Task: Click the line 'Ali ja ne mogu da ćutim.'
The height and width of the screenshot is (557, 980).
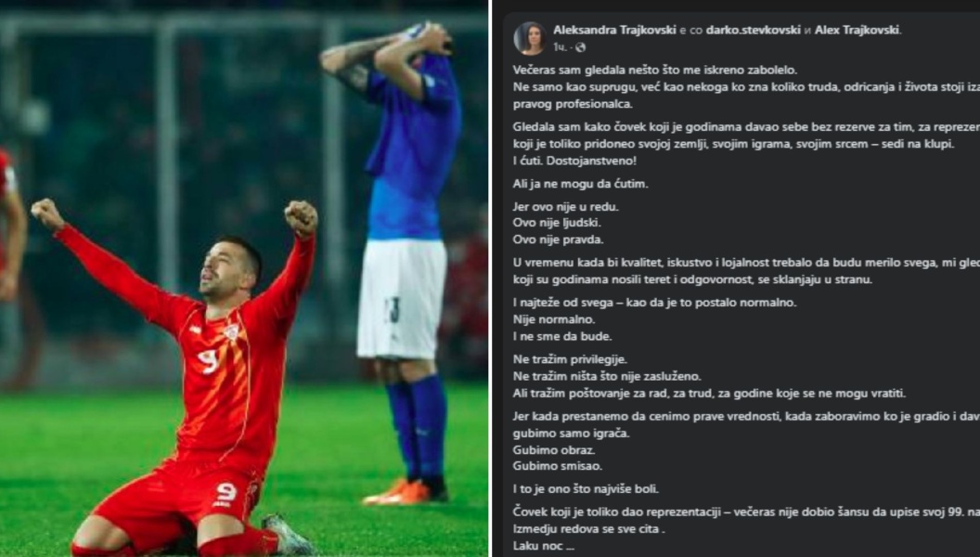Action: coord(580,184)
